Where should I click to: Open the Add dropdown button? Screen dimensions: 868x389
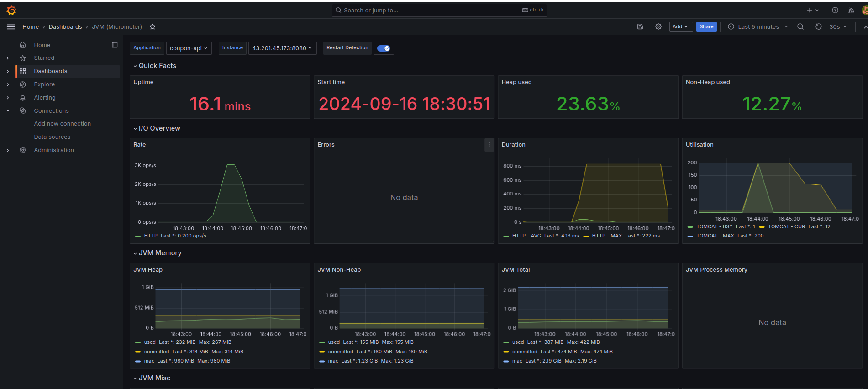click(x=680, y=27)
